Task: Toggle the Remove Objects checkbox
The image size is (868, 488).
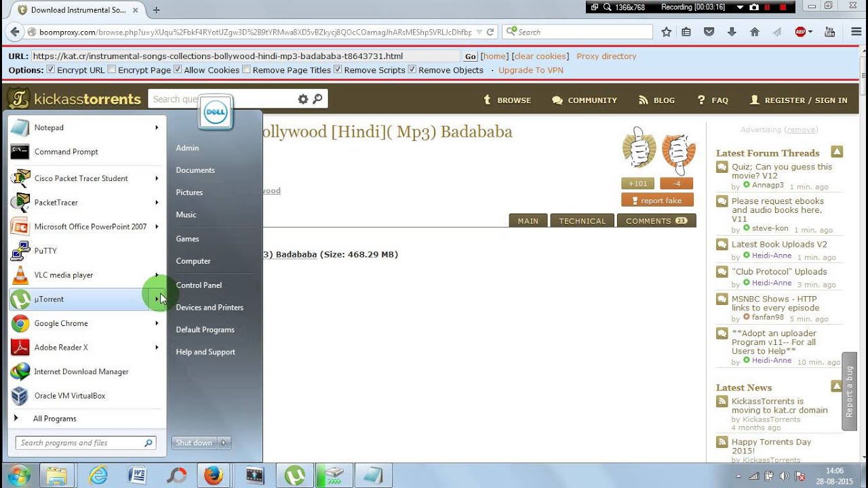Action: click(412, 69)
